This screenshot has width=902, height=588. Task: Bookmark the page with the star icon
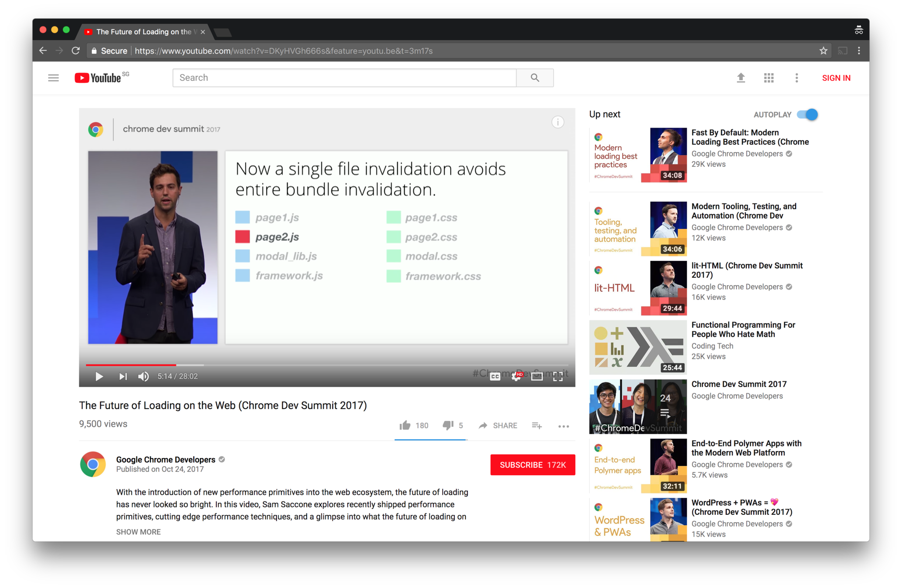click(823, 51)
